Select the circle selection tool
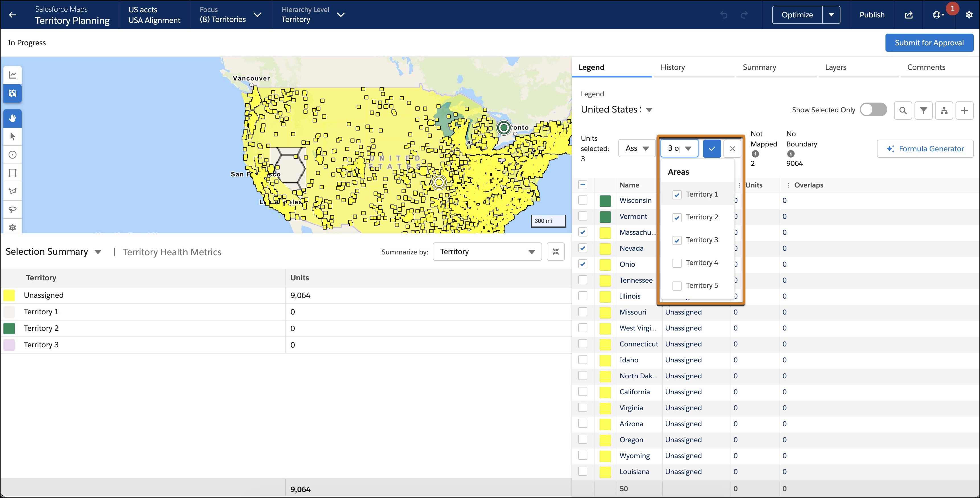The image size is (980, 498). click(x=13, y=155)
